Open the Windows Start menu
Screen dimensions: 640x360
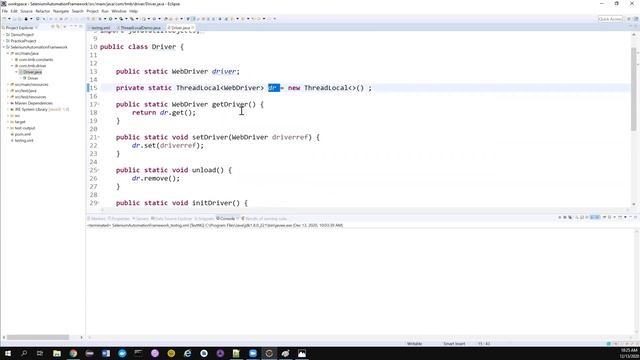pyautogui.click(x=8, y=353)
